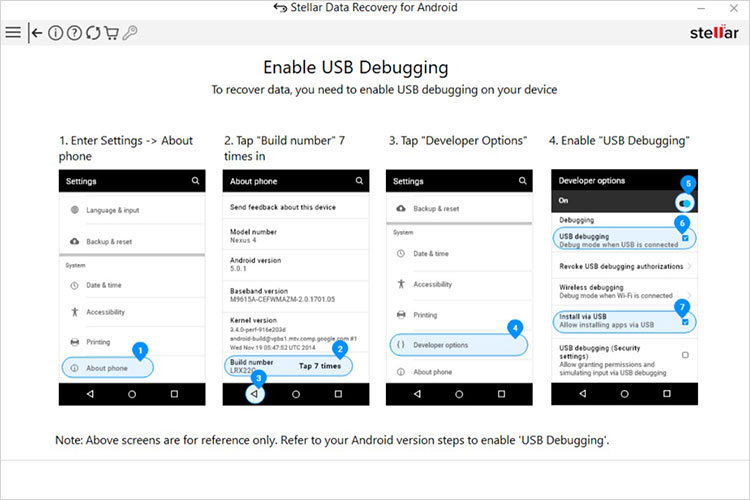750x500 pixels.
Task: Click the step 4 Developer options reference screenshot
Action: point(624,287)
